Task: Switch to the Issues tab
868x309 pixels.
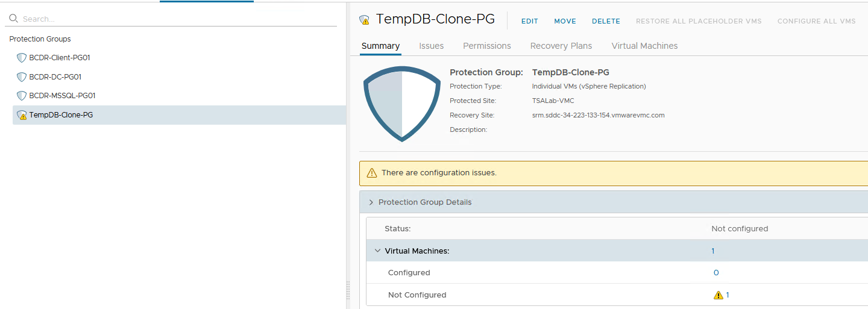Action: (x=431, y=46)
